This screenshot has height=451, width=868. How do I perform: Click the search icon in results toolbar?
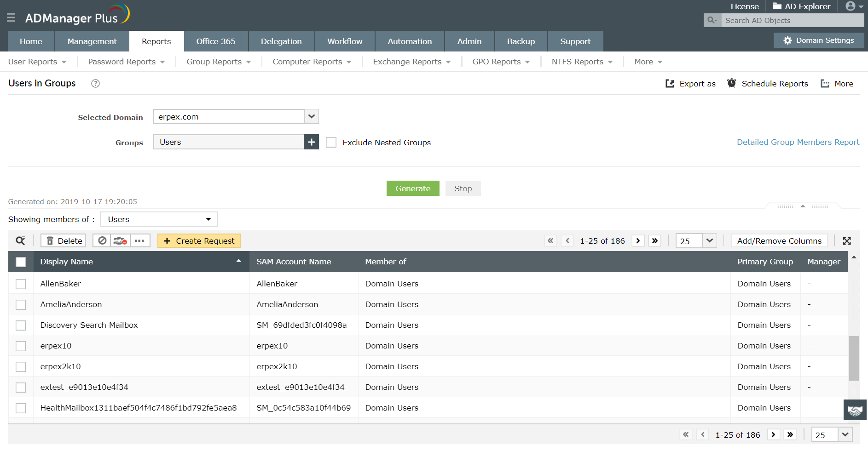click(21, 241)
